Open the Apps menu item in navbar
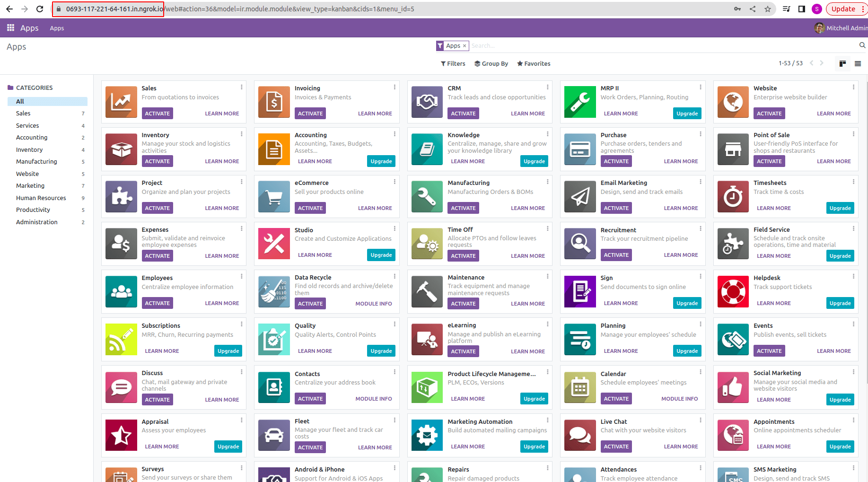This screenshot has height=482, width=868. coord(57,28)
